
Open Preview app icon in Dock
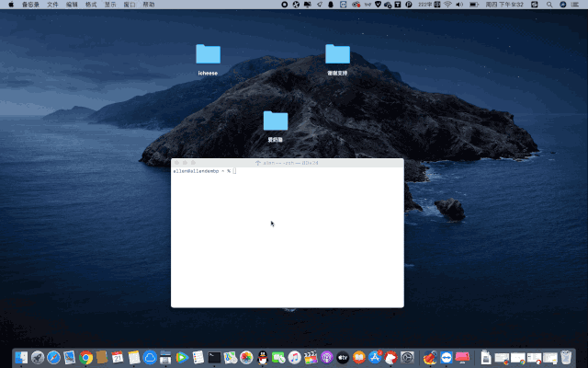click(70, 358)
